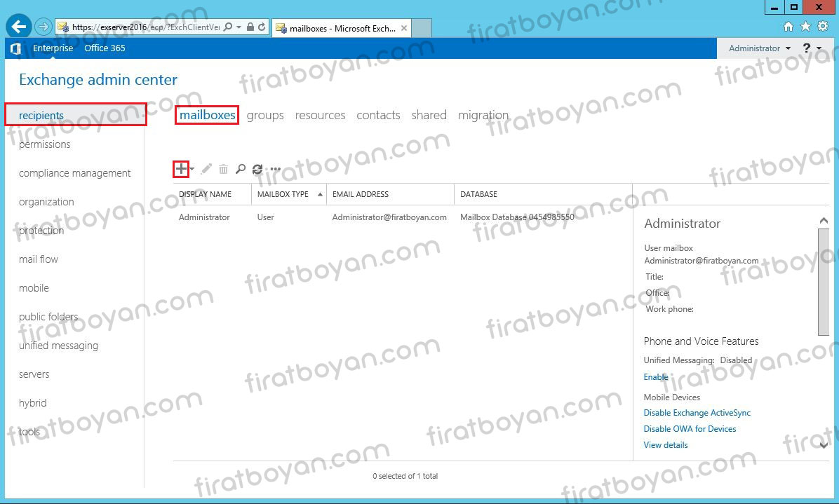The image size is (839, 504).
Task: Open the mailboxes tab
Action: (207, 115)
